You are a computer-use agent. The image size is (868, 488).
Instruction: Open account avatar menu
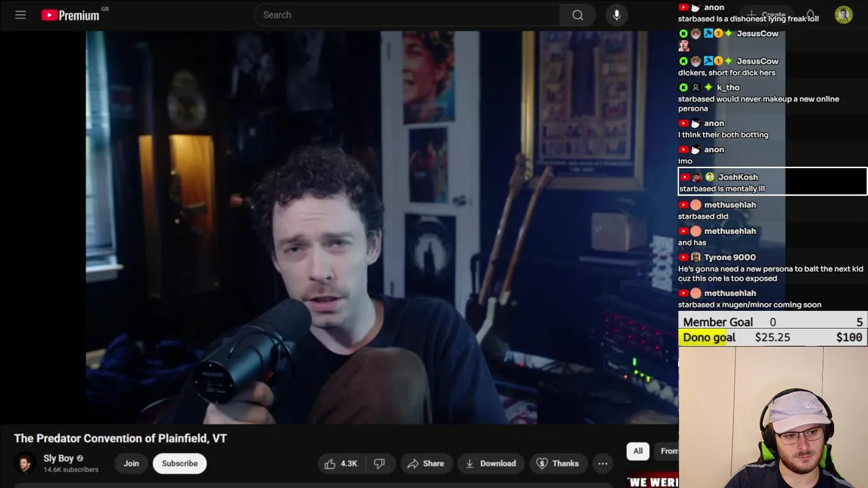pyautogui.click(x=844, y=15)
